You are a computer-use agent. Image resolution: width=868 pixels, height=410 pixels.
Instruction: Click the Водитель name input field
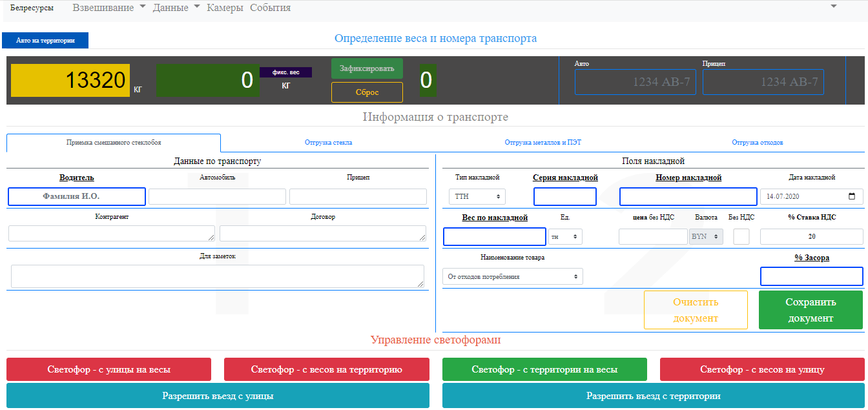click(77, 196)
